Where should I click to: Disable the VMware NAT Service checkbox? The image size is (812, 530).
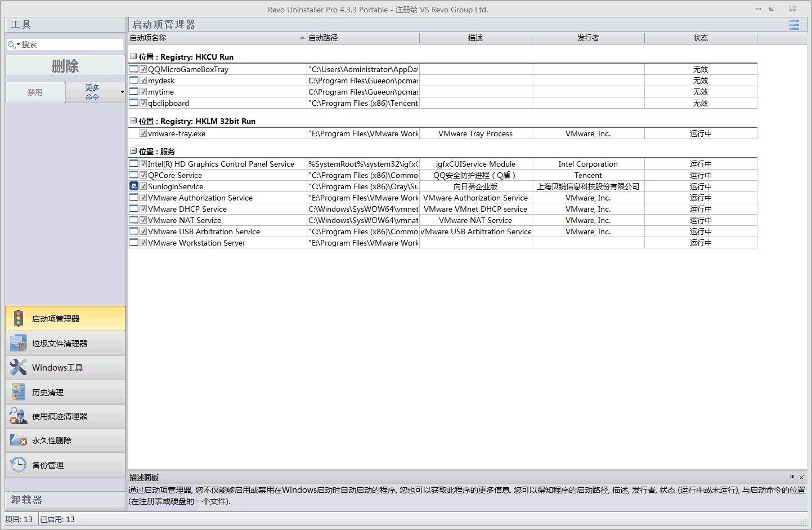[143, 220]
